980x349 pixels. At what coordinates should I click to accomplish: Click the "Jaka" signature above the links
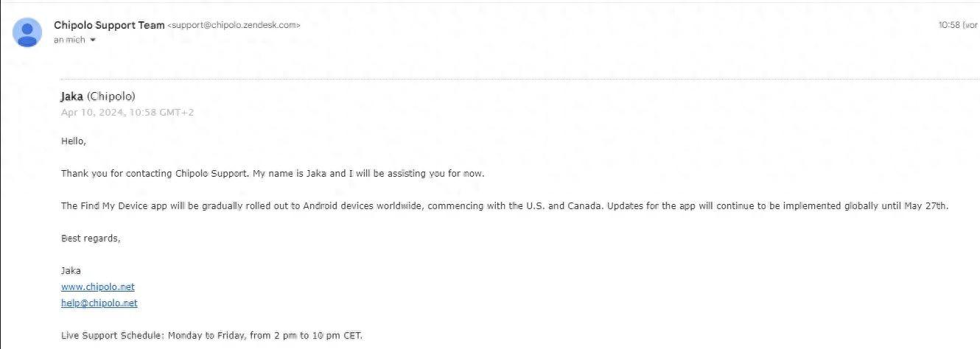click(x=71, y=271)
